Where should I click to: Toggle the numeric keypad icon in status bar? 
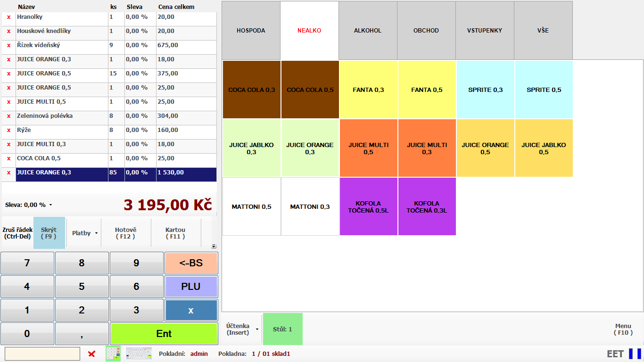[x=113, y=354]
